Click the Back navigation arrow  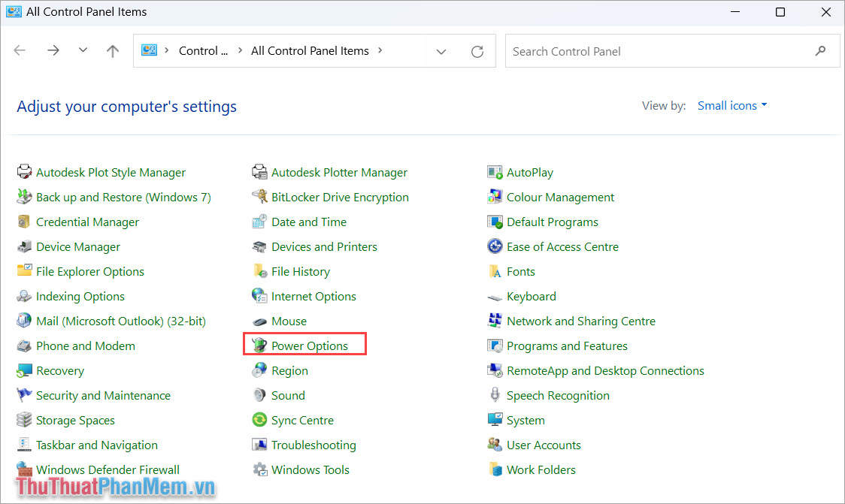[20, 50]
